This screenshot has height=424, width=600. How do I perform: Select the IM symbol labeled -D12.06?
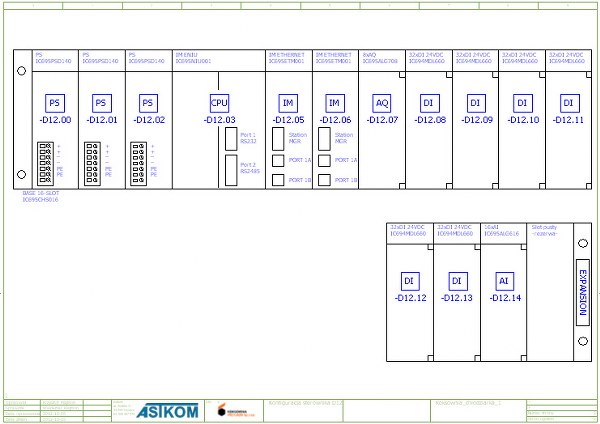click(x=335, y=103)
